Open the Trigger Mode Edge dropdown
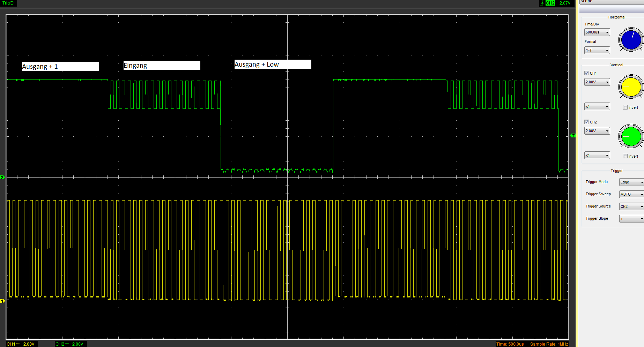This screenshot has height=347, width=644. click(x=631, y=182)
